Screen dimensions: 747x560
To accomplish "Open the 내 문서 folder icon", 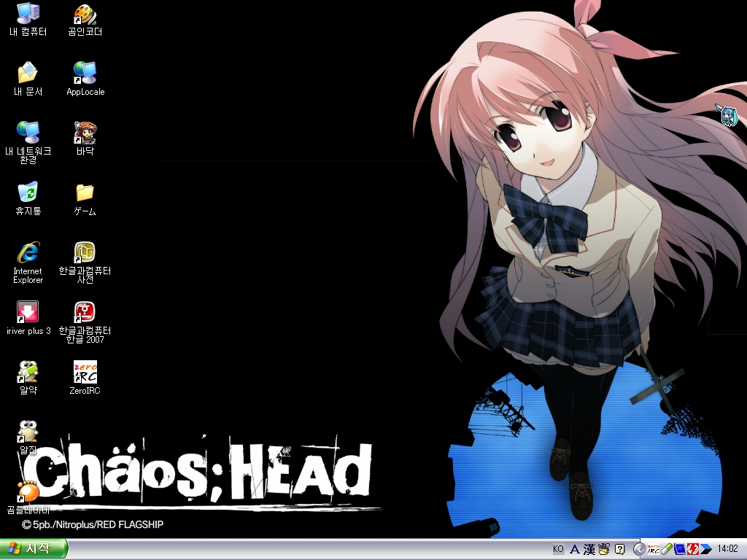I will 28,79.
